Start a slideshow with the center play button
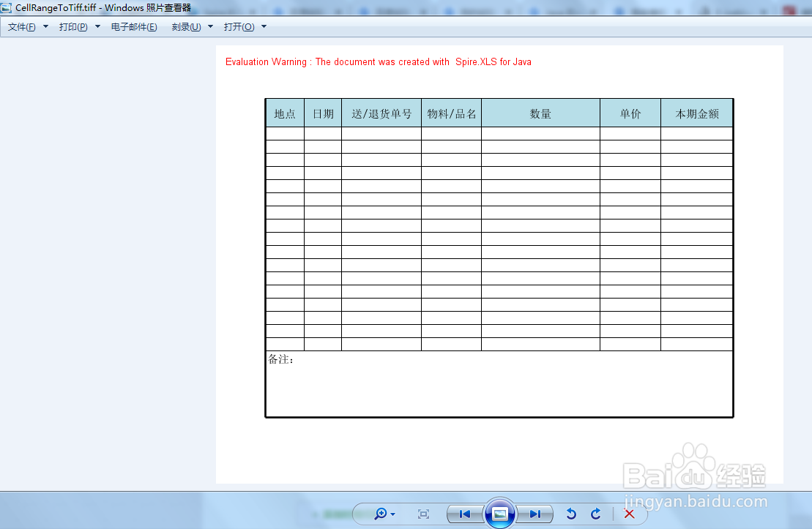Screen dimensions: 812x529 (499, 514)
